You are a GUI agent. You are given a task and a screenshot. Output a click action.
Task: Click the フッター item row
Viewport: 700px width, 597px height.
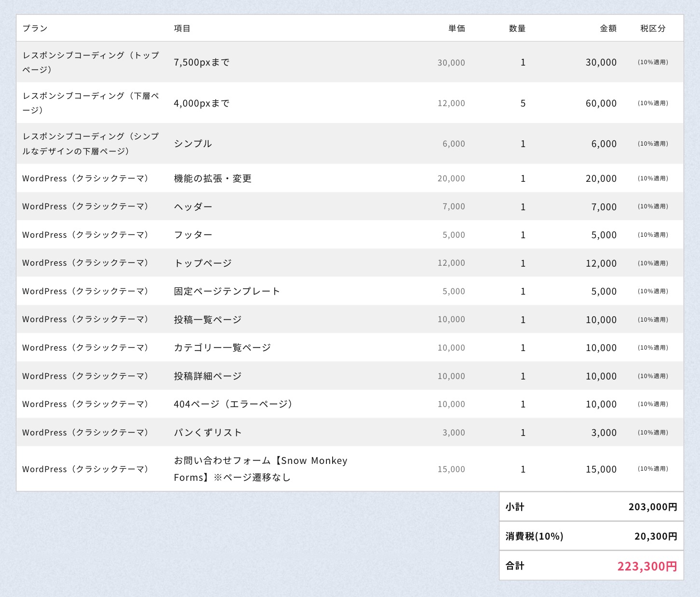point(193,235)
